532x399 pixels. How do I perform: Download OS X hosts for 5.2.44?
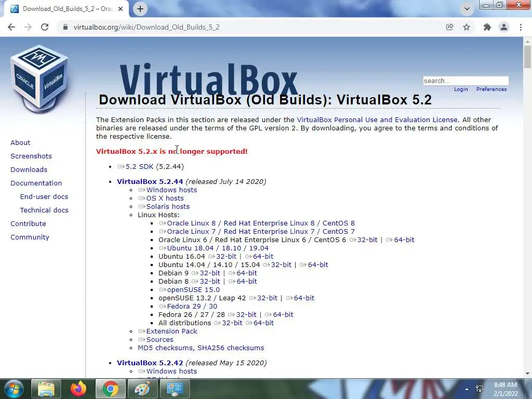(x=161, y=198)
